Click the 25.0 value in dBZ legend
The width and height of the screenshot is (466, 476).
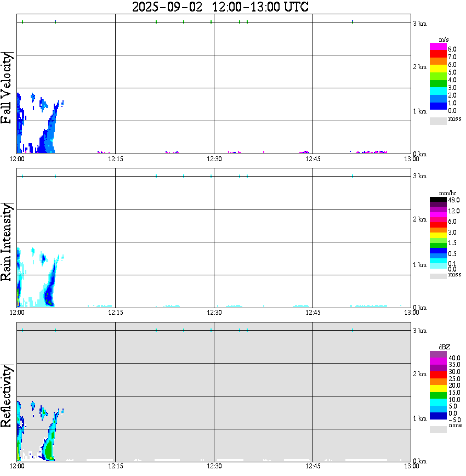coord(454,378)
